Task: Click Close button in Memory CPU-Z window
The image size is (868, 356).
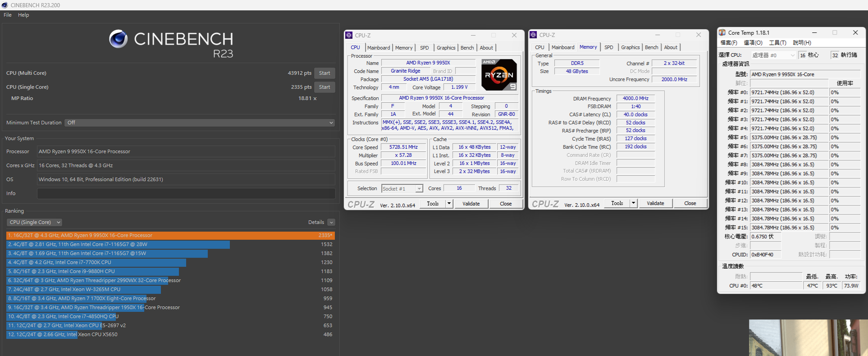Action: pyautogui.click(x=690, y=203)
